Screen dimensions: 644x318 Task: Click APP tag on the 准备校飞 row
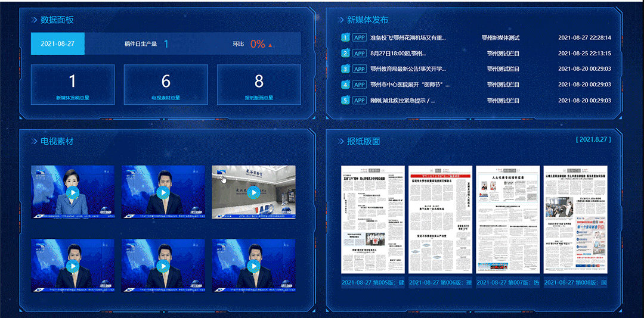pos(360,38)
